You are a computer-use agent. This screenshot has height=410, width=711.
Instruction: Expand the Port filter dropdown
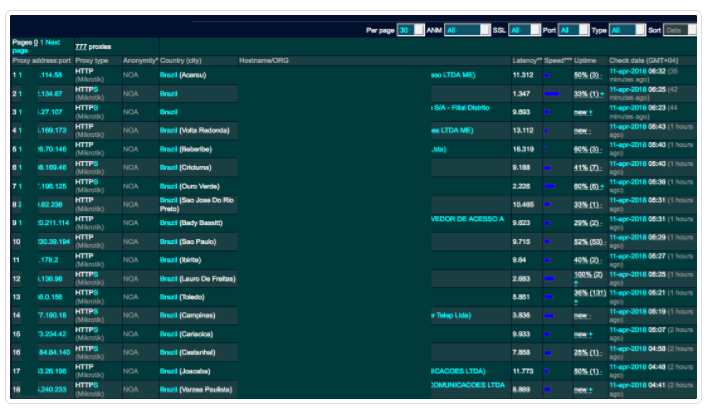(x=573, y=30)
